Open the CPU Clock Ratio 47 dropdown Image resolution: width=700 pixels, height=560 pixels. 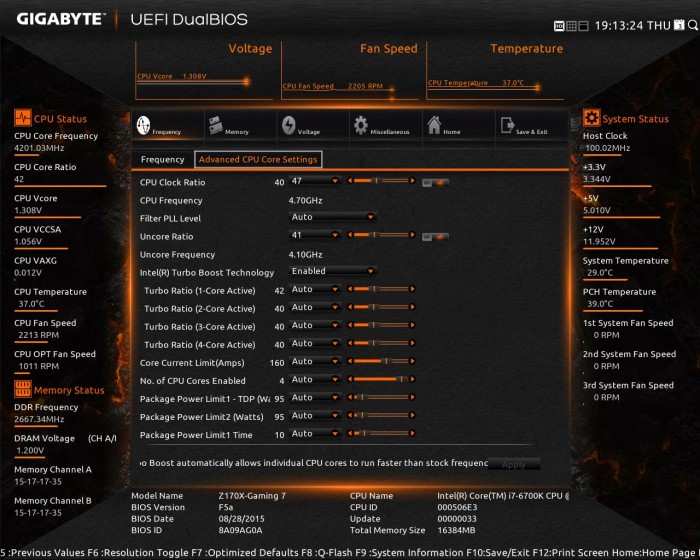coord(315,181)
